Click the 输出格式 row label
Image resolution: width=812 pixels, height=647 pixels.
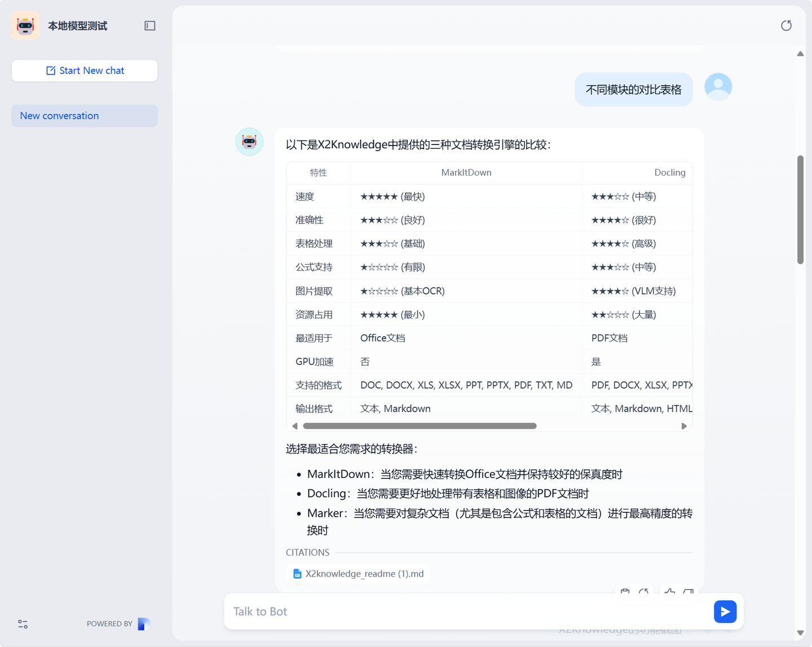point(314,409)
